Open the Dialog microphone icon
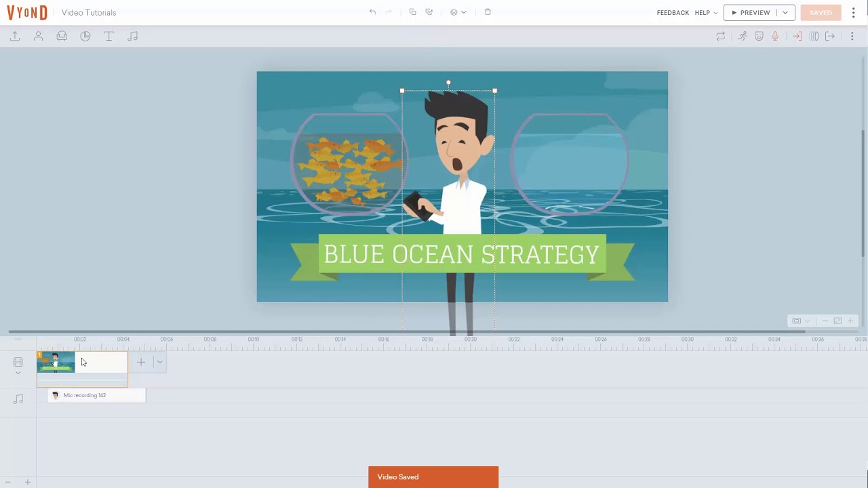868x488 pixels. pos(775,37)
